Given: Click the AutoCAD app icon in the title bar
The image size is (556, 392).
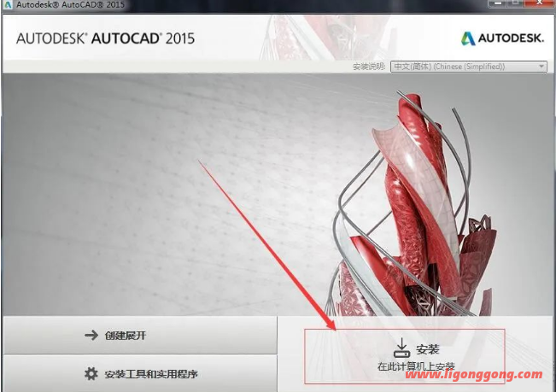Looking at the screenshot, I should (7, 4).
